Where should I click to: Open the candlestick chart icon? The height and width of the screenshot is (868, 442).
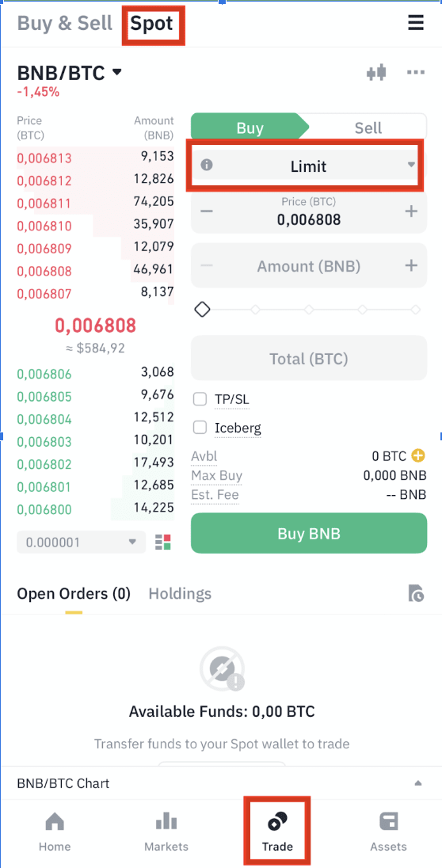point(376,73)
